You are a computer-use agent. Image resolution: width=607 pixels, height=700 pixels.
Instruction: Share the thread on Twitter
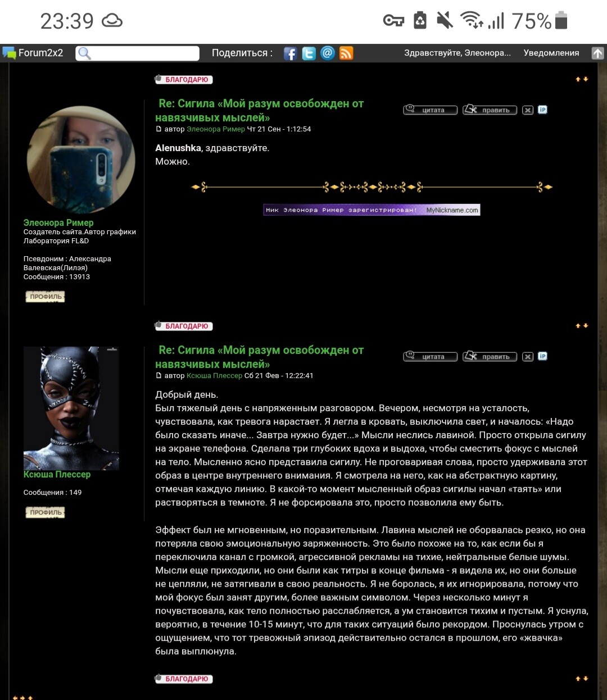click(x=309, y=53)
